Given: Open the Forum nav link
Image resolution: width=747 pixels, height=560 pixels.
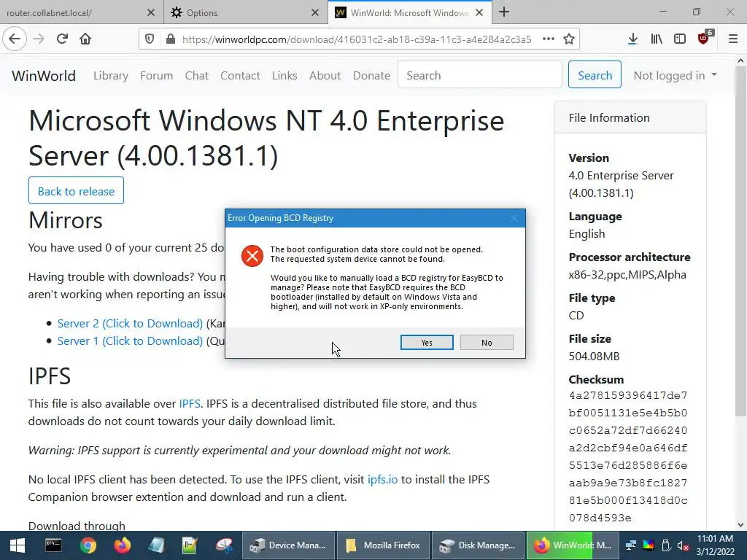Looking at the screenshot, I should coord(156,76).
